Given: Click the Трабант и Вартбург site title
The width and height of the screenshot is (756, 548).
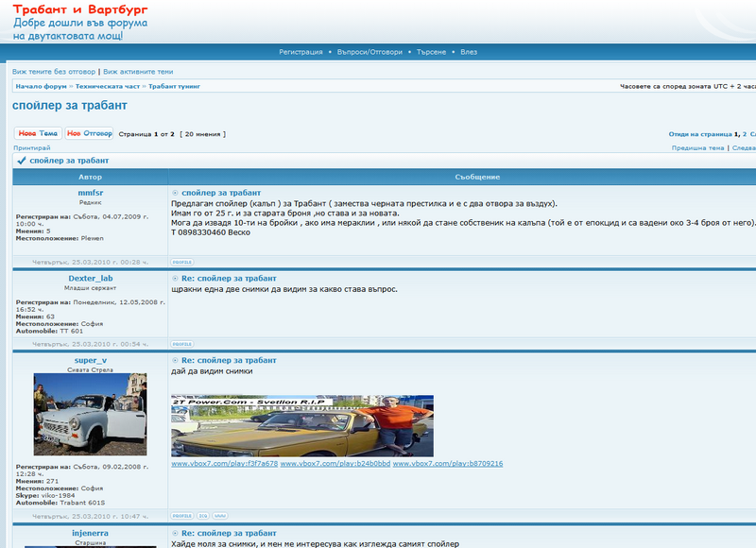Looking at the screenshot, I should (80, 9).
